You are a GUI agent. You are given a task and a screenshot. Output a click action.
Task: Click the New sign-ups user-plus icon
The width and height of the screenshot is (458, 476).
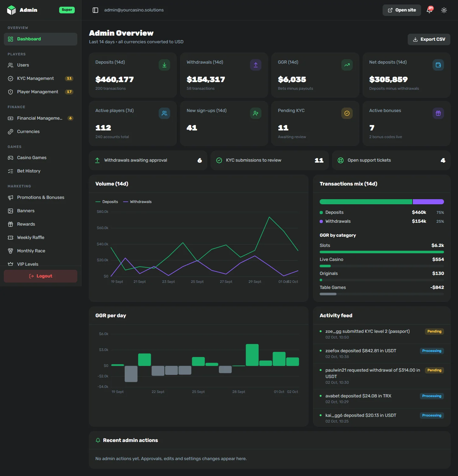pyautogui.click(x=256, y=113)
